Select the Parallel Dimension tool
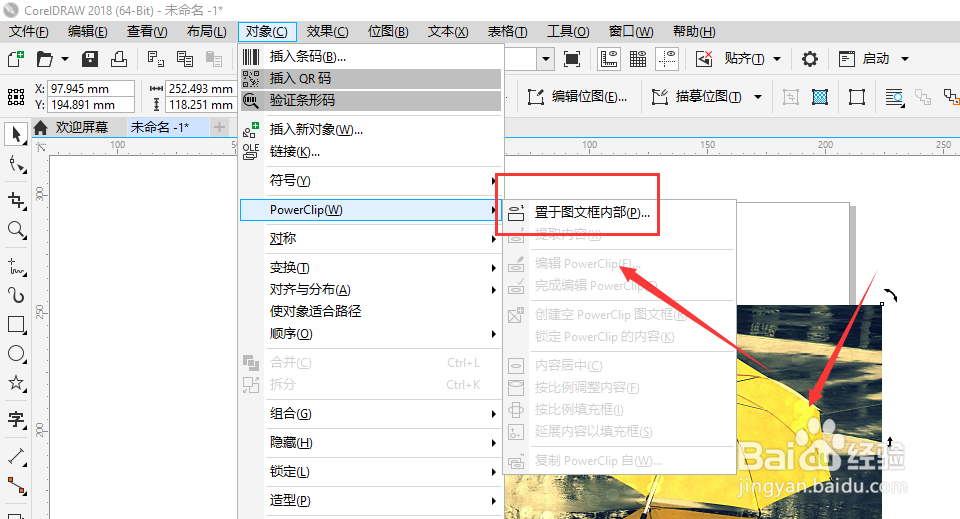The height and width of the screenshot is (519, 960). click(x=16, y=457)
